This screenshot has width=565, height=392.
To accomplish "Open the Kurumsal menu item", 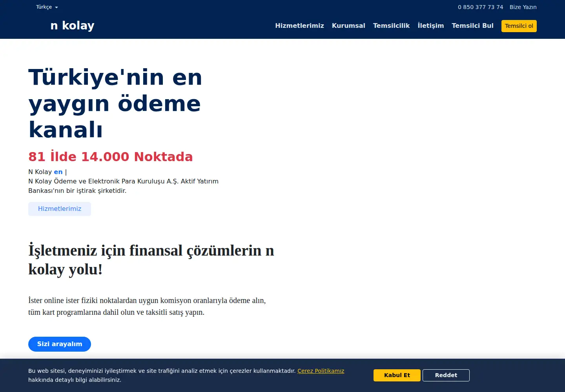I will click(x=348, y=25).
